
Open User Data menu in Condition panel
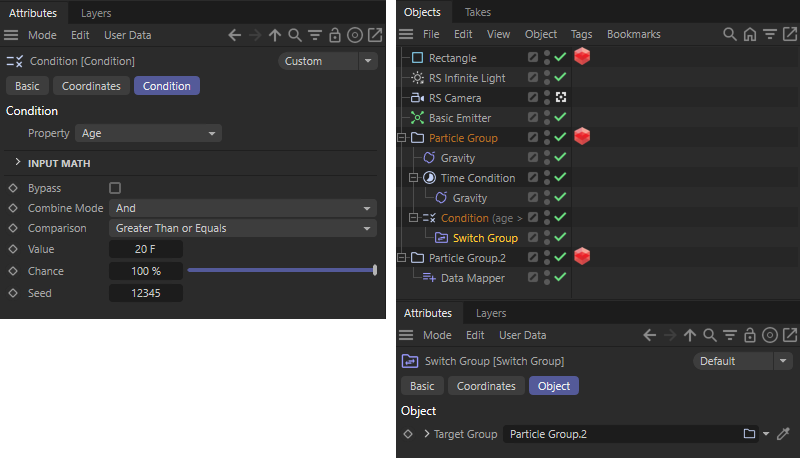point(128,35)
